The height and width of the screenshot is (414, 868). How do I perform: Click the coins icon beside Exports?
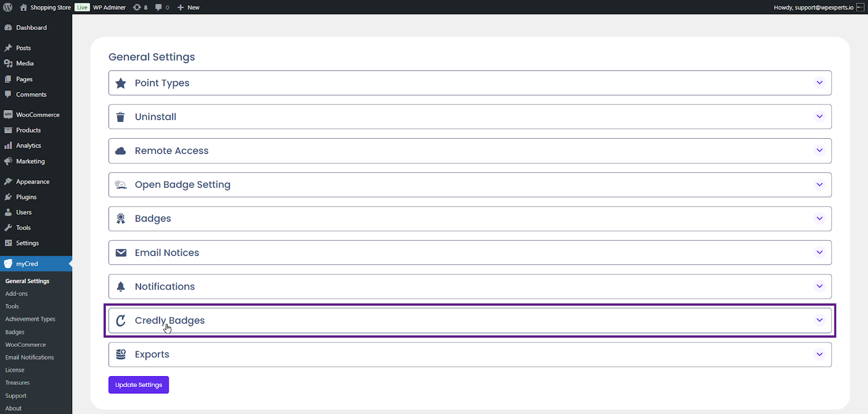pos(121,354)
